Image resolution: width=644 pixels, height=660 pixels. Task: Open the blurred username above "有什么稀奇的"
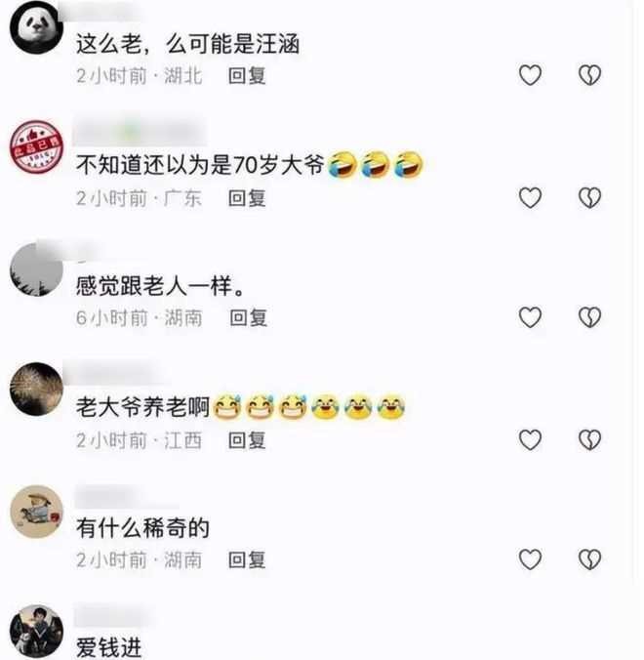pyautogui.click(x=126, y=497)
